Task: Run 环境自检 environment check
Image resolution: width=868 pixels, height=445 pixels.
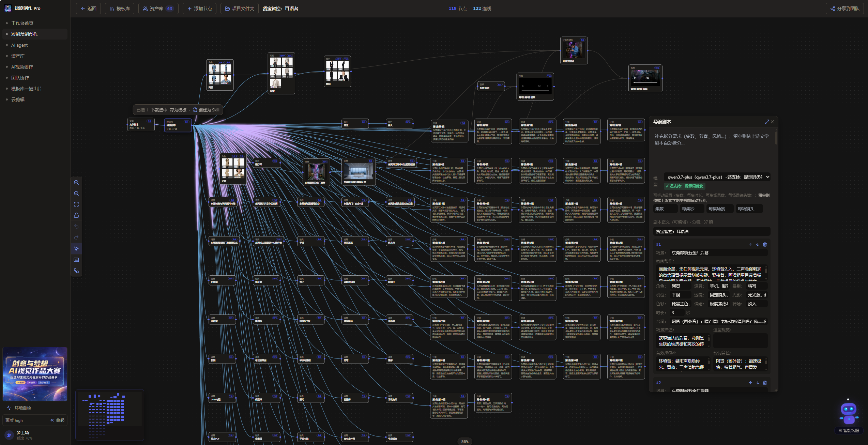Action: (19, 408)
